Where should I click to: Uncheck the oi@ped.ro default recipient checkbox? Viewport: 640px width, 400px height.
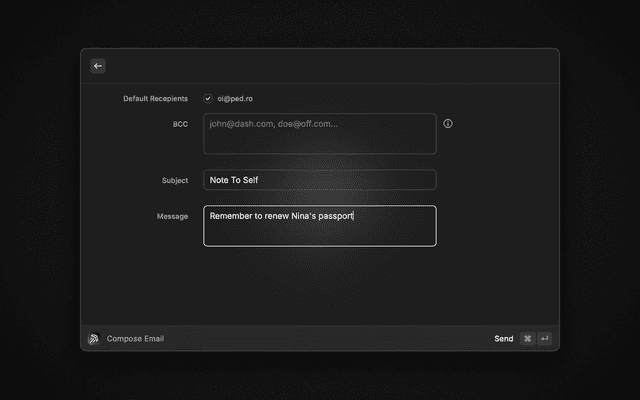(208, 99)
